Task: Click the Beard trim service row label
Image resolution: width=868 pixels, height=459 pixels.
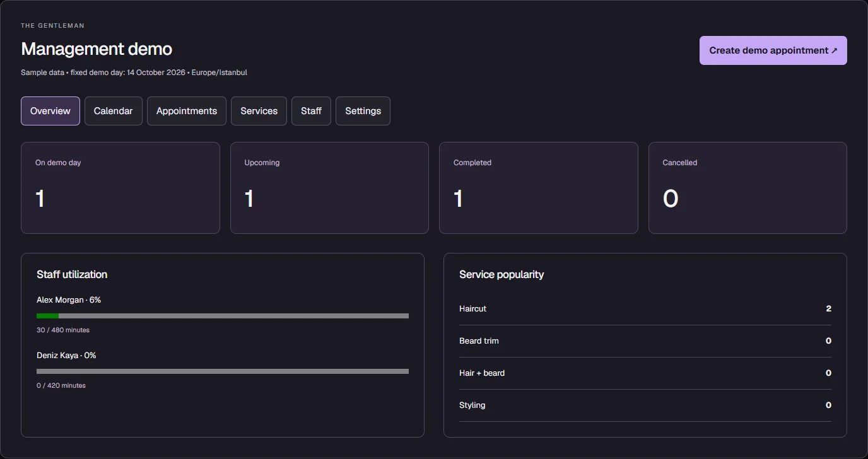Action: point(479,341)
